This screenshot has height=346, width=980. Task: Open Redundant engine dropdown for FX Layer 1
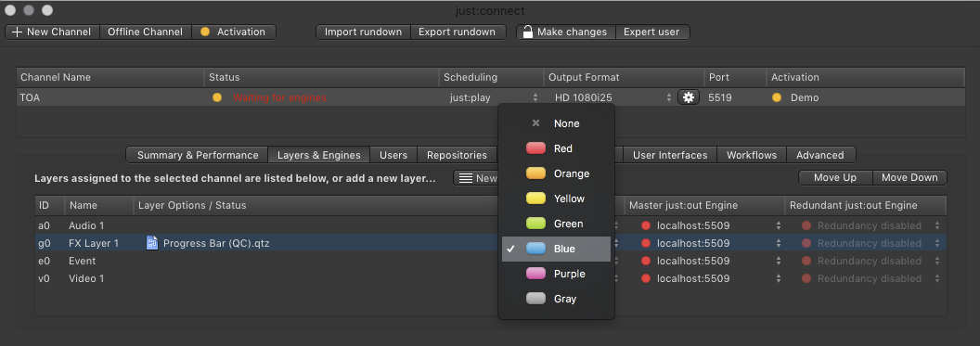[937, 243]
